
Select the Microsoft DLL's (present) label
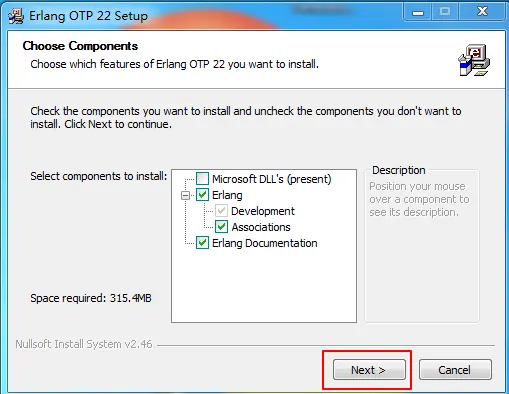coord(272,179)
